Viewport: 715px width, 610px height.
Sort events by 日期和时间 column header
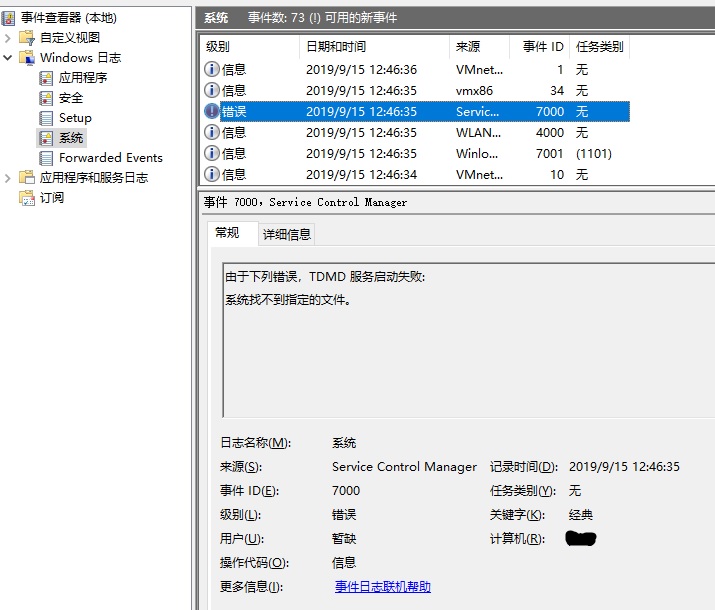pos(374,47)
